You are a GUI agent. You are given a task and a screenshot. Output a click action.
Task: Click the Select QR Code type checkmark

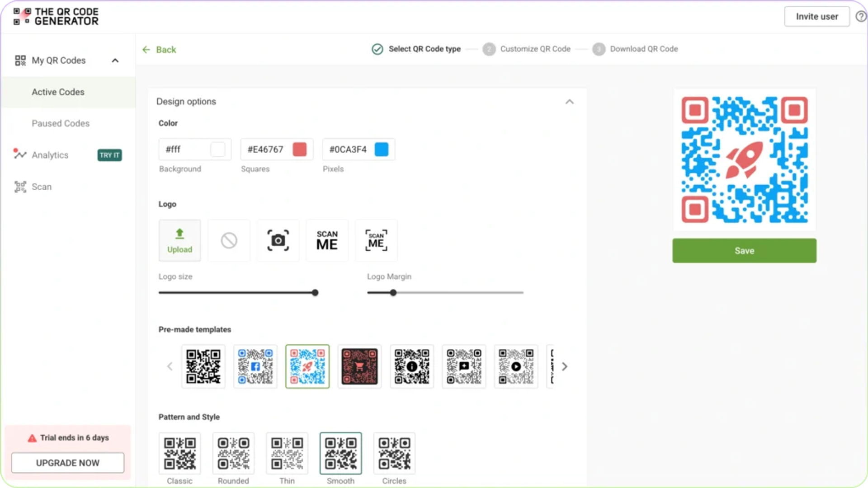(x=377, y=49)
